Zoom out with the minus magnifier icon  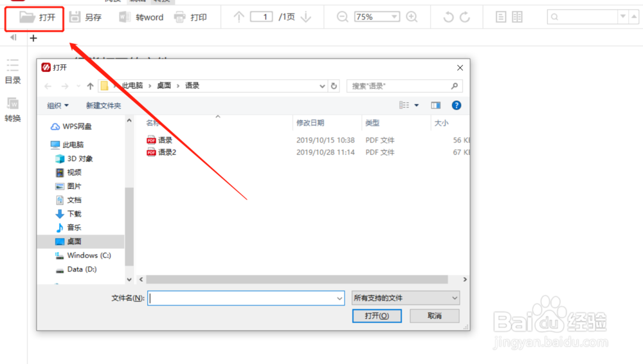(343, 17)
